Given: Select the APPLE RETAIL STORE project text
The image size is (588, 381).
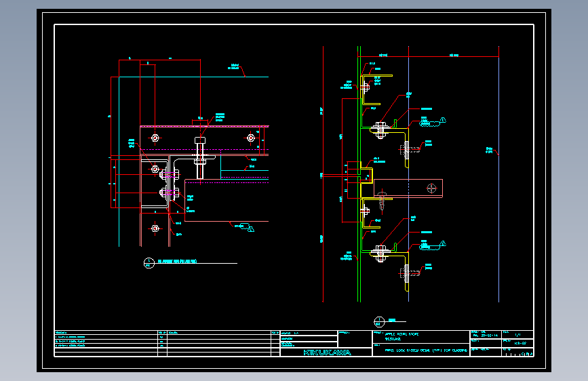Looking at the screenshot, I should 401,334.
